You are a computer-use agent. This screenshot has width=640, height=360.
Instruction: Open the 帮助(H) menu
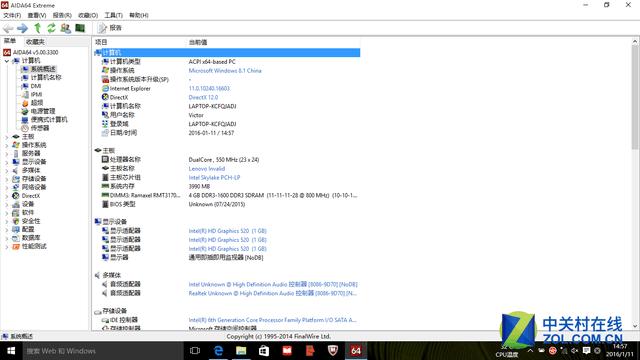click(x=139, y=15)
